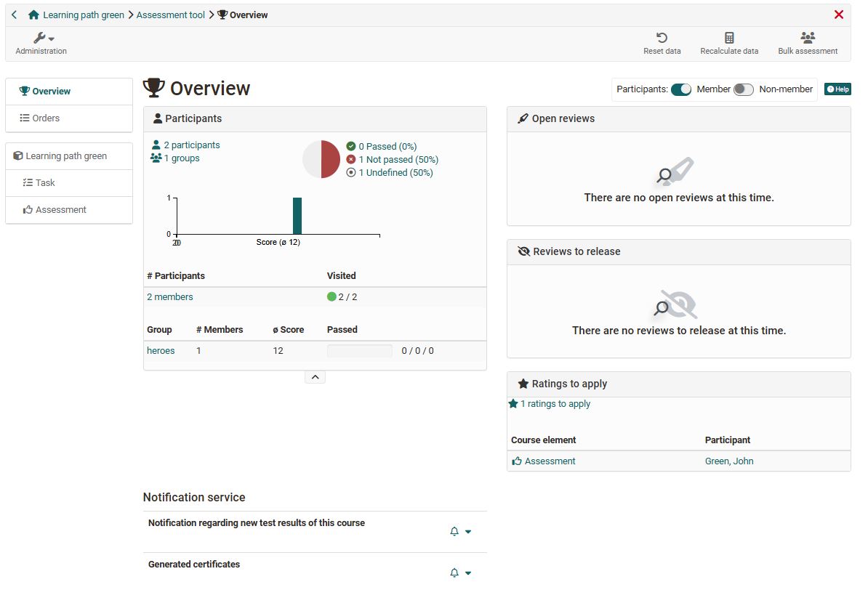Image resolution: width=868 pixels, height=590 pixels.
Task: Select the Recalculate data icon
Action: [728, 42]
